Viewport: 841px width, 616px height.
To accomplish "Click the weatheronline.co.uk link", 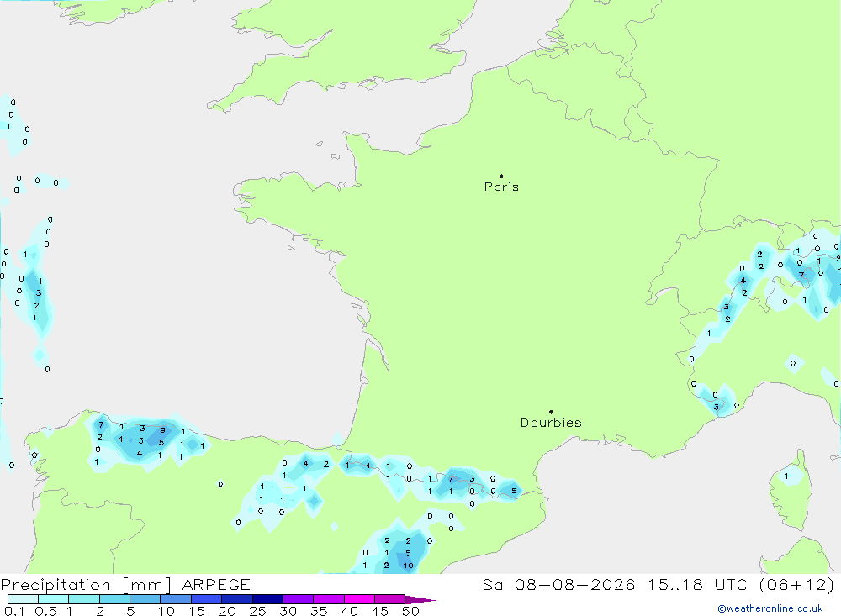I will pos(770,608).
